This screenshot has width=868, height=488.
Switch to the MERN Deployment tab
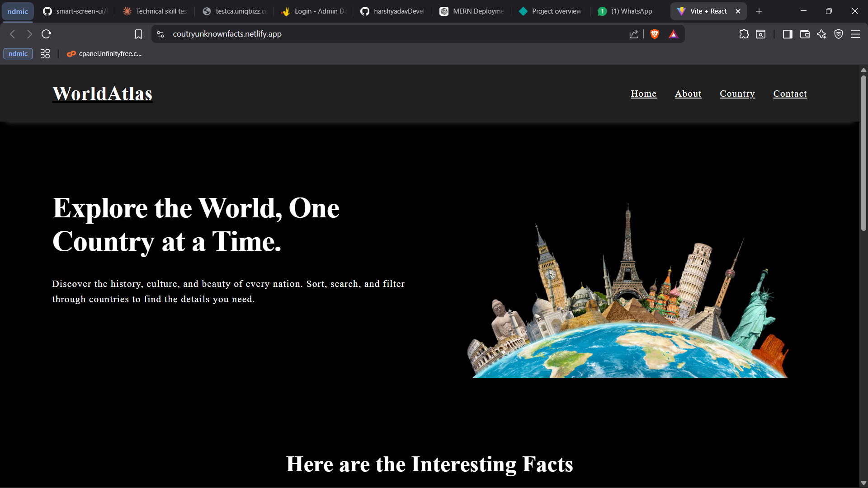point(472,11)
